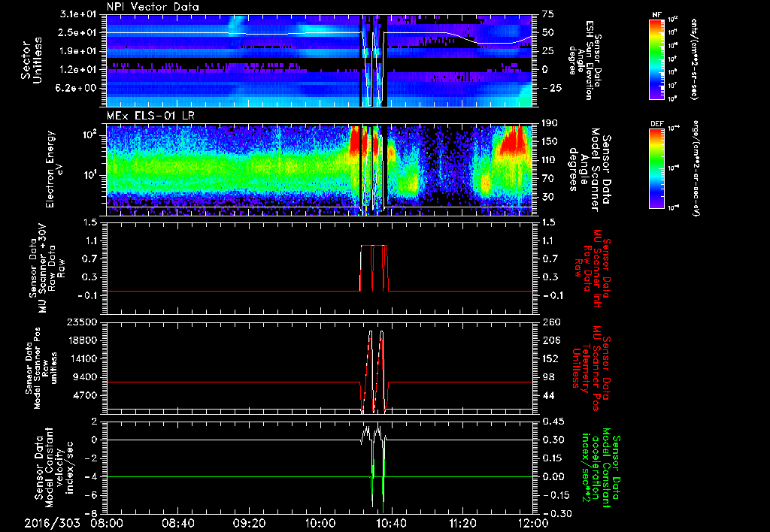770x532 pixels.
Task: Click the '152' telemetry axis value
Action: 551,358
